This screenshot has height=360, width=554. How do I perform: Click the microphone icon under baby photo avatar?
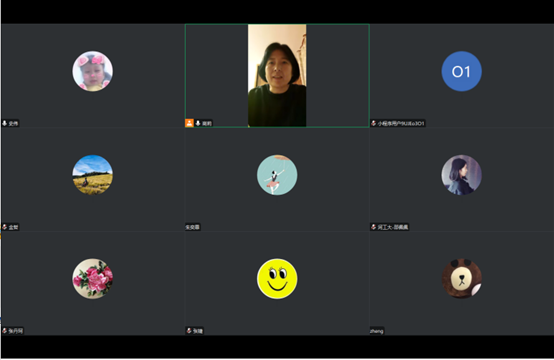[5, 123]
